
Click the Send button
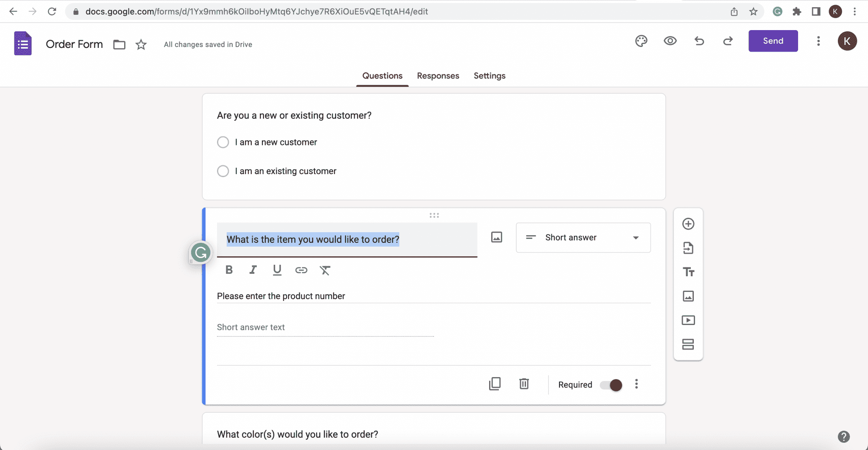coord(773,41)
